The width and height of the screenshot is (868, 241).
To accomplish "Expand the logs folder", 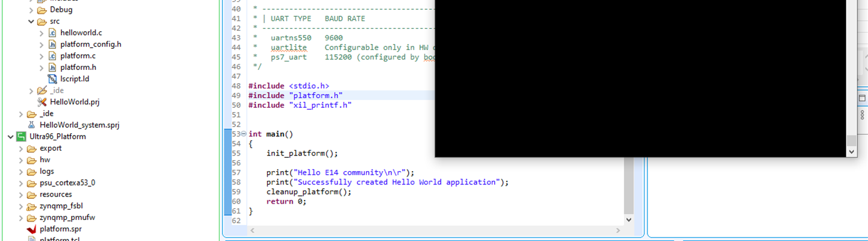I will pos(21,171).
